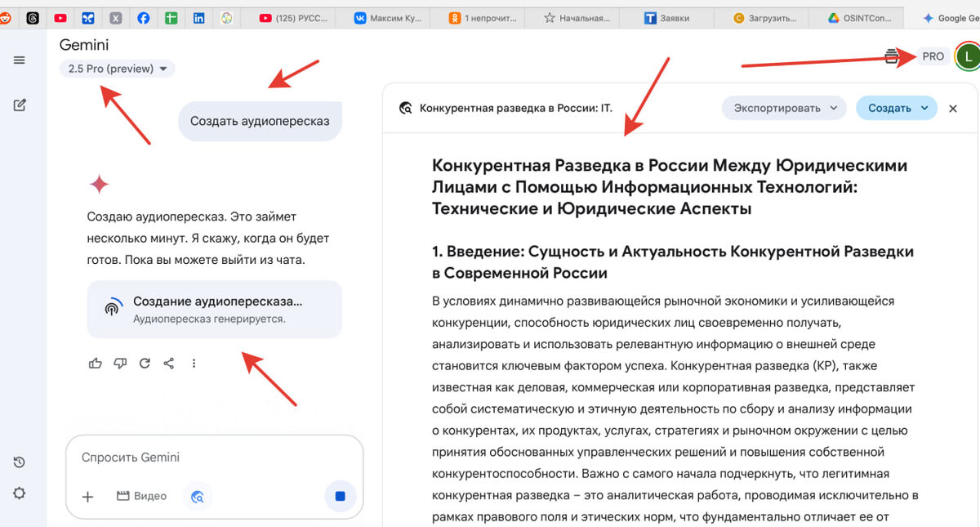Open the multicolored circle pinned tab
The image size is (980, 527).
227,18
